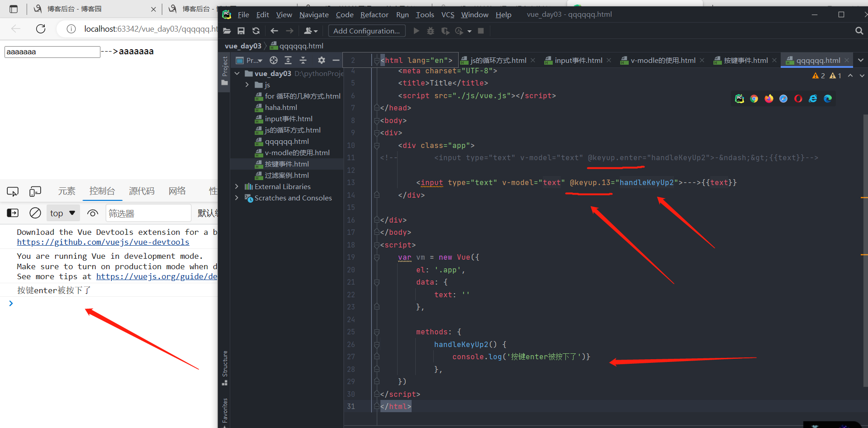868x428 pixels.
Task: Navigate back in PyCharm toolbar
Action: [x=274, y=31]
